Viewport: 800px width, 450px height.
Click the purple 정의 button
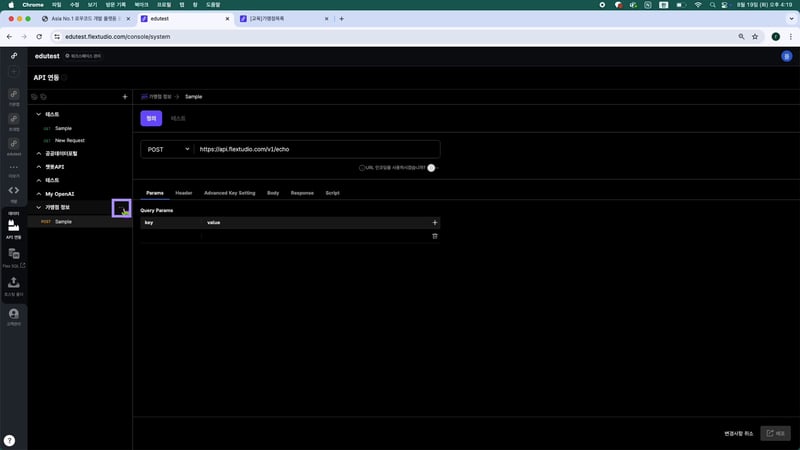pyautogui.click(x=151, y=118)
